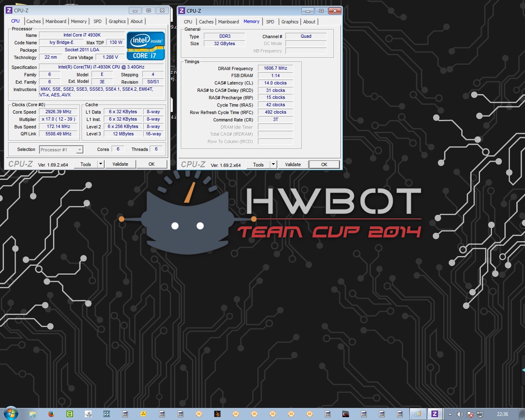Open SPD tab in the timings CPU-Z window

270,22
